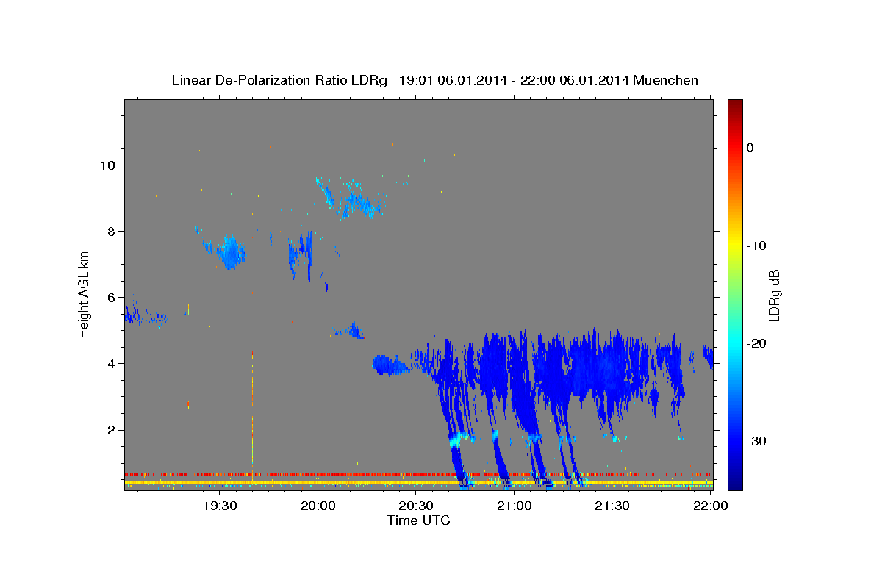Click the 22:00 time tick label
882x588 pixels.
point(711,506)
